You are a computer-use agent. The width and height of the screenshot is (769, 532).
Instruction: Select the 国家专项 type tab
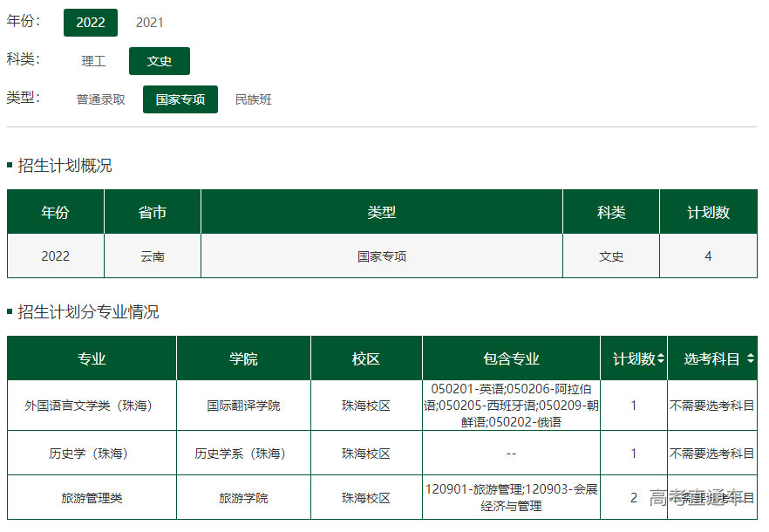coord(180,99)
